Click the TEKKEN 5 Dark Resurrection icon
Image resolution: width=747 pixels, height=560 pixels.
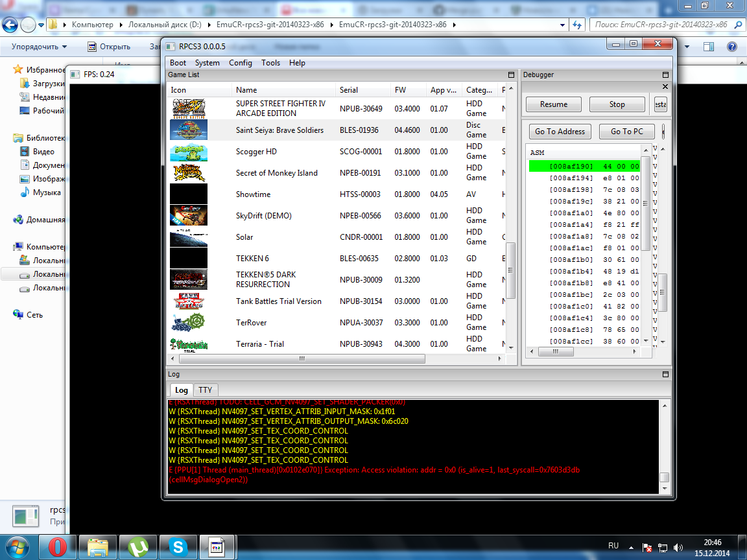coord(189,279)
